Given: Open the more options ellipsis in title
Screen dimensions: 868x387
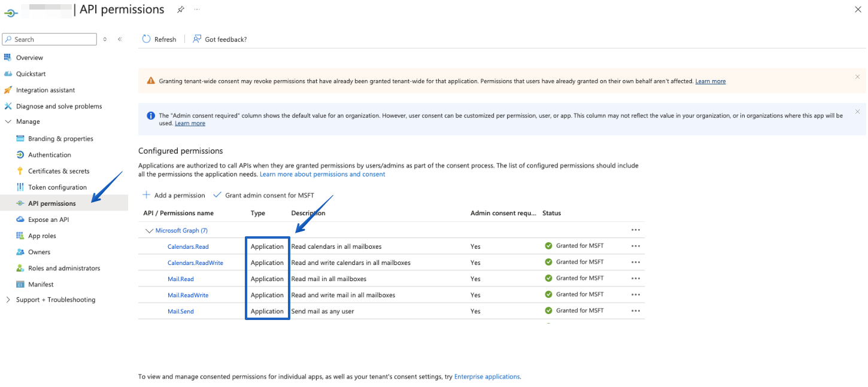Looking at the screenshot, I should [197, 10].
